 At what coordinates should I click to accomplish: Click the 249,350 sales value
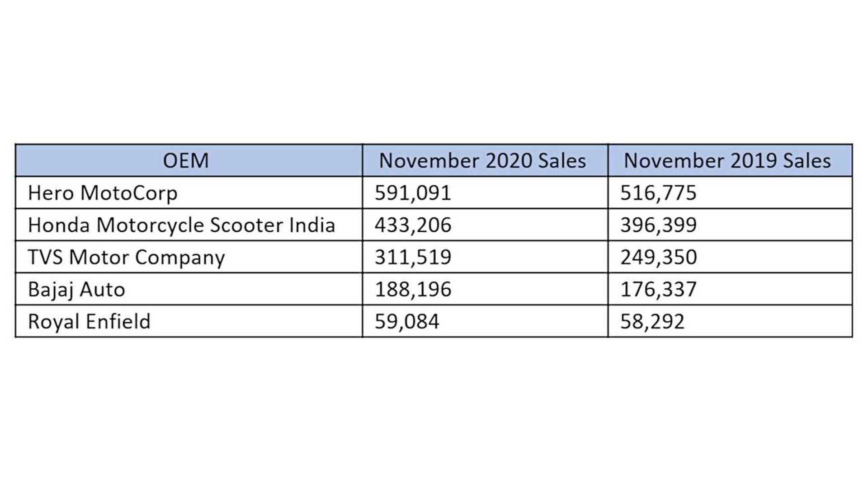(x=658, y=257)
